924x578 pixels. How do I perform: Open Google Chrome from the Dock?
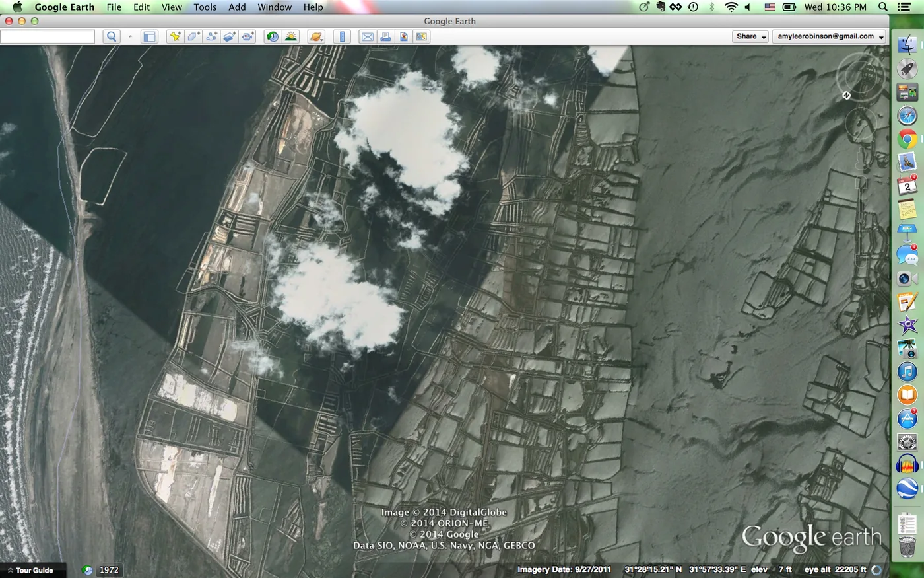coord(907,139)
